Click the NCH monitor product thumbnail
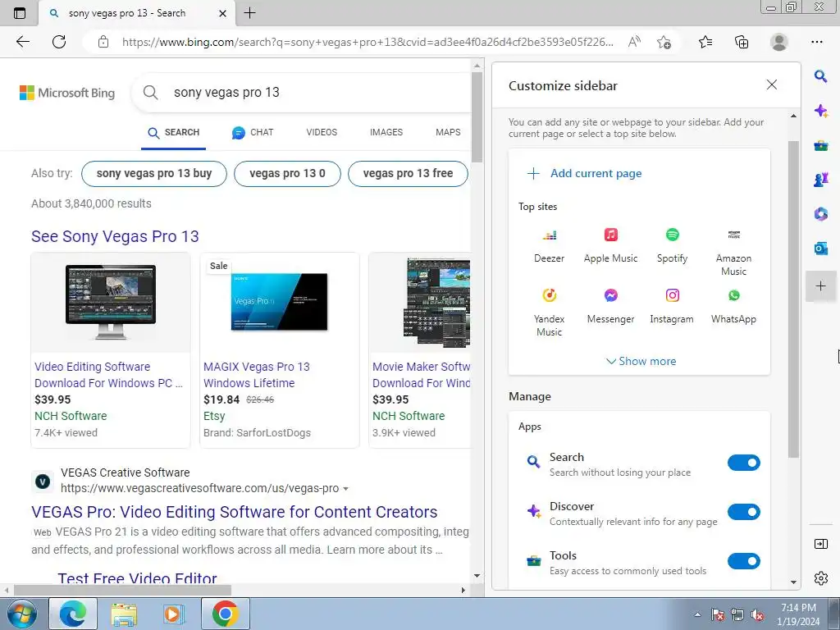Screen dimensions: 840x630 coord(111,303)
